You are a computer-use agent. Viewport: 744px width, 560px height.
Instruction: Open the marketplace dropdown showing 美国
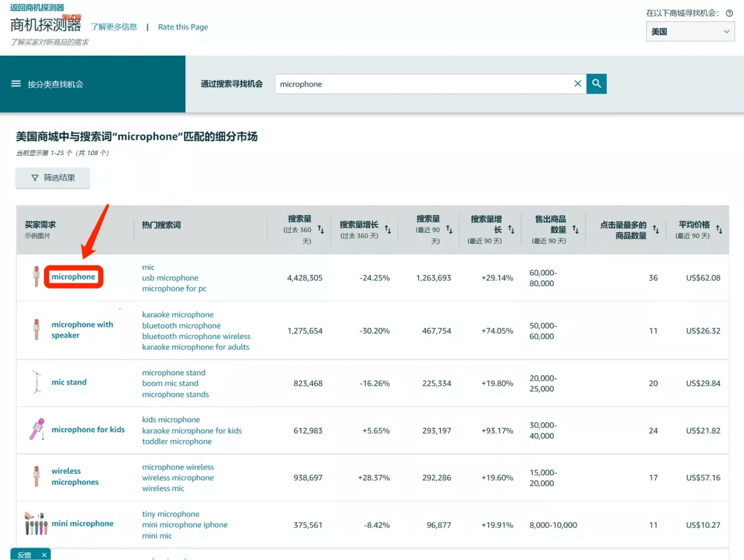[x=690, y=32]
